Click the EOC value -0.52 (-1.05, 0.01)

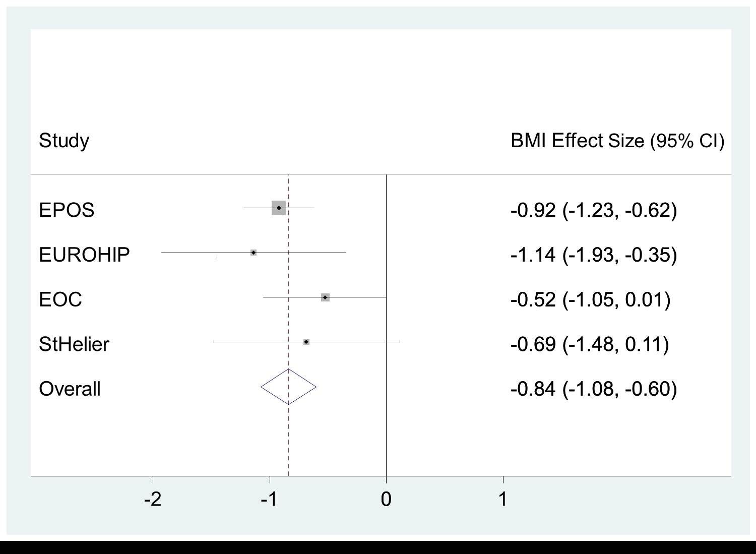click(590, 299)
